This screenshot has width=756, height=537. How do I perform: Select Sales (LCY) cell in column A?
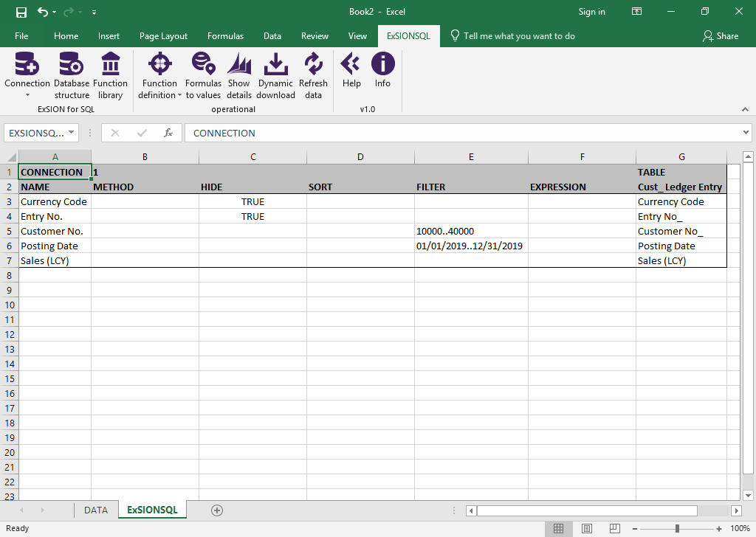[x=55, y=261]
